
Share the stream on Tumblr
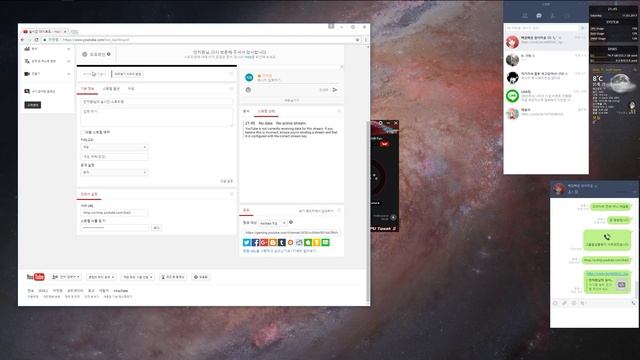pos(282,242)
